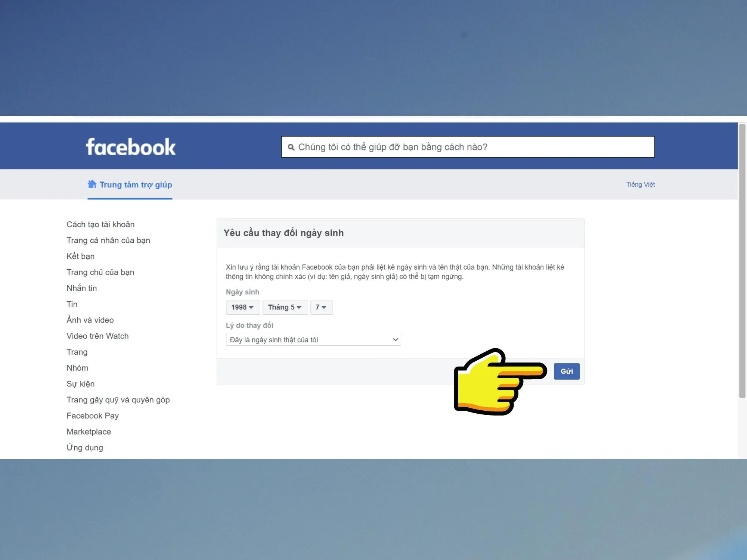Open Cách tạo tài khoản help topic
Viewport: 747px width, 560px height.
[x=100, y=224]
